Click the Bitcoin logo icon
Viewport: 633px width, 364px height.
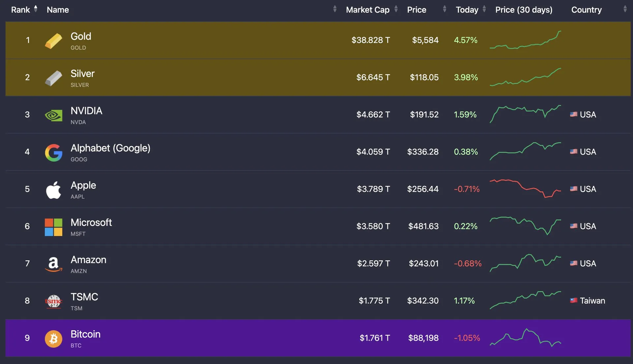[53, 339]
